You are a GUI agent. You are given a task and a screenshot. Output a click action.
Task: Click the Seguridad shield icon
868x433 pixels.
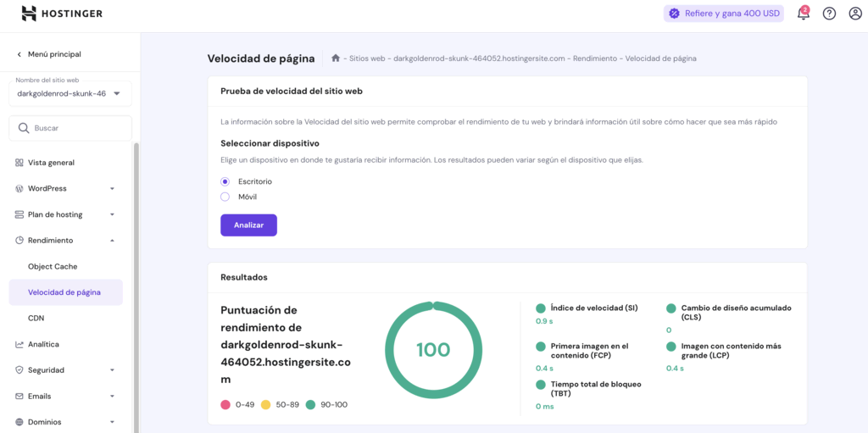click(x=19, y=370)
